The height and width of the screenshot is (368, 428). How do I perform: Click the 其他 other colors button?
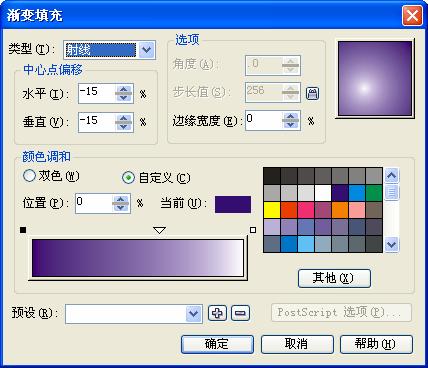(334, 278)
